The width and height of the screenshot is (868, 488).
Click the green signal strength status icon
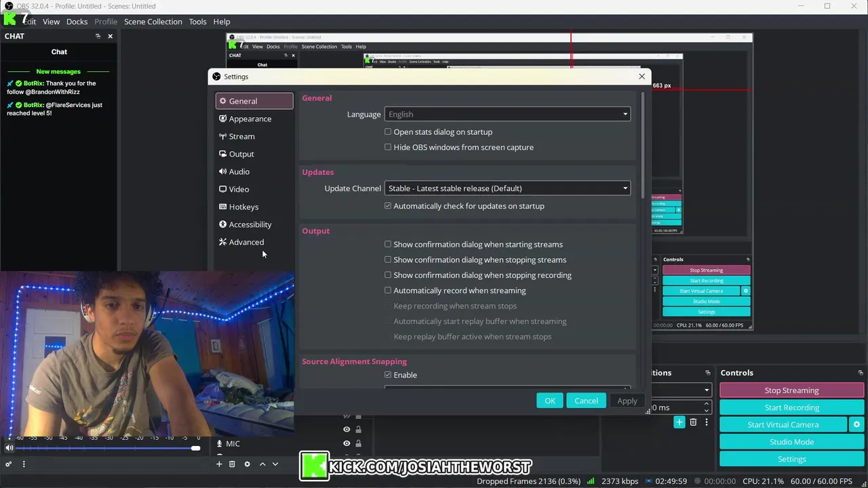click(x=591, y=481)
